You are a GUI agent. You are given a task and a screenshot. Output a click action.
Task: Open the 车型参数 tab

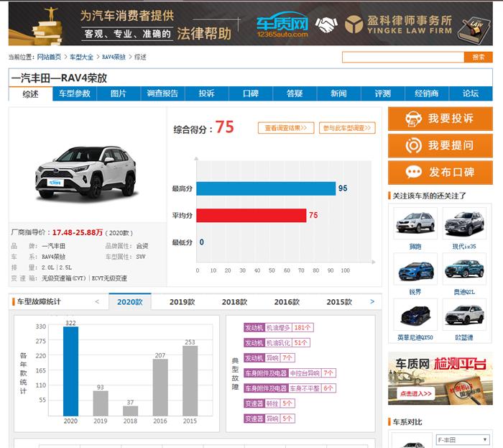[75, 93]
